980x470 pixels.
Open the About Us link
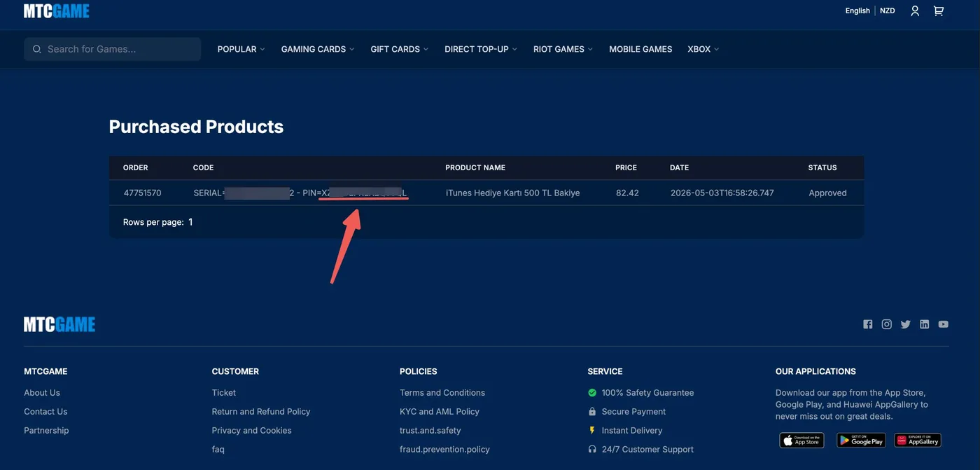click(x=42, y=393)
